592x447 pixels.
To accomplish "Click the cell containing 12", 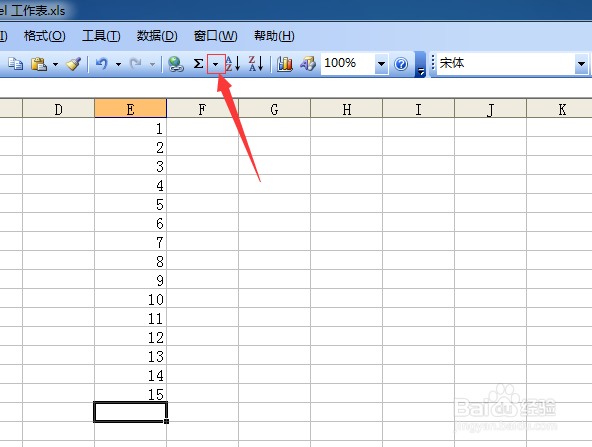I will click(130, 336).
